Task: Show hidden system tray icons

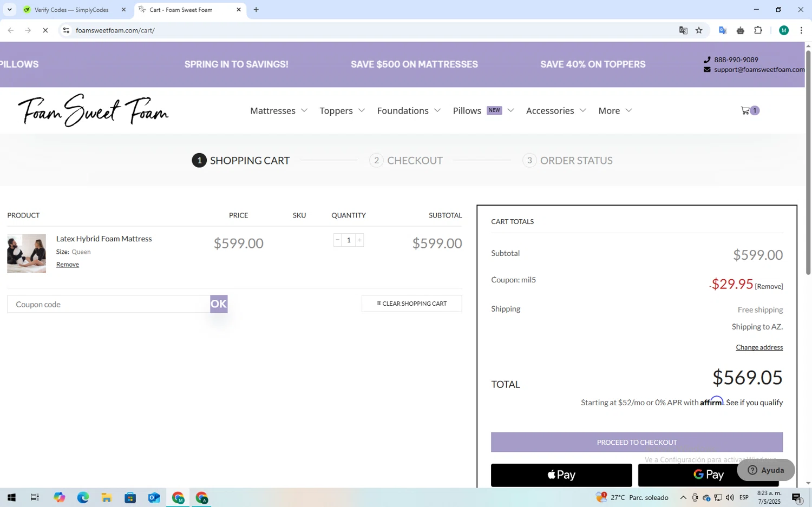Action: click(x=683, y=498)
